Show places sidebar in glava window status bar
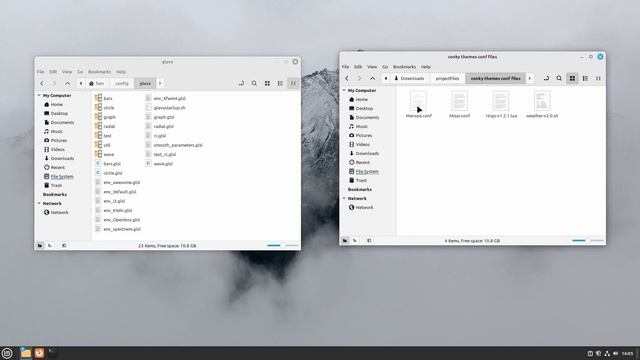 40,246
